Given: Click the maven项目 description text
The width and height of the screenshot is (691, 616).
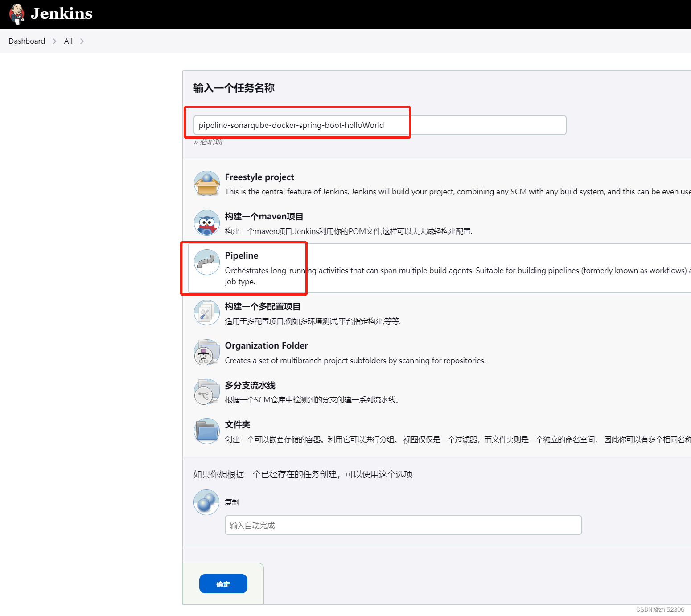Looking at the screenshot, I should [x=349, y=231].
